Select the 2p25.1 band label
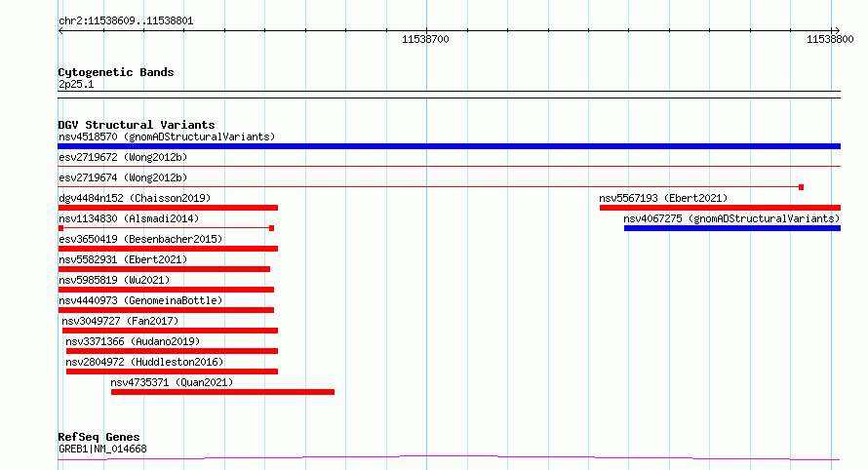868x470 pixels. pos(76,84)
